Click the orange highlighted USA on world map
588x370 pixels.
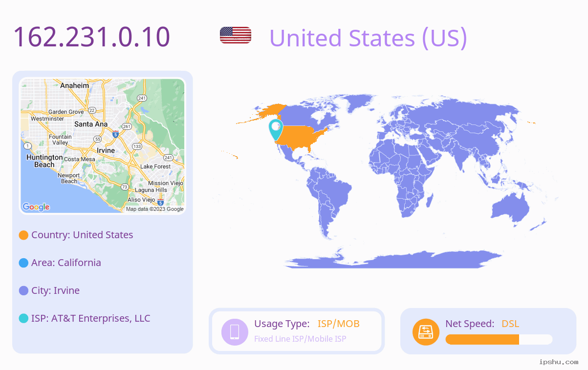301,137
